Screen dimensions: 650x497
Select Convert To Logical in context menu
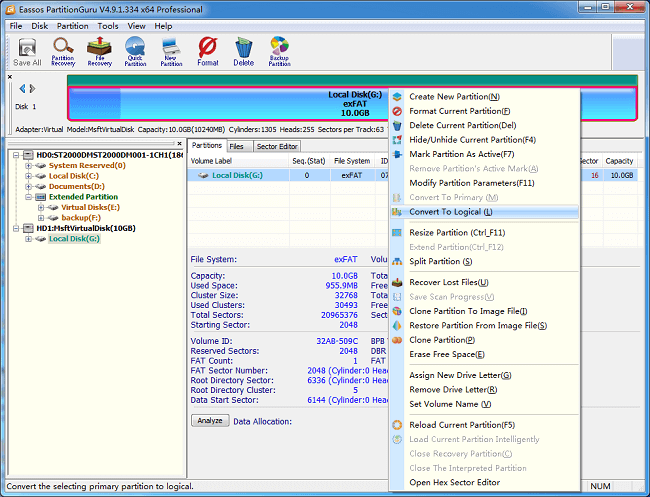450,212
